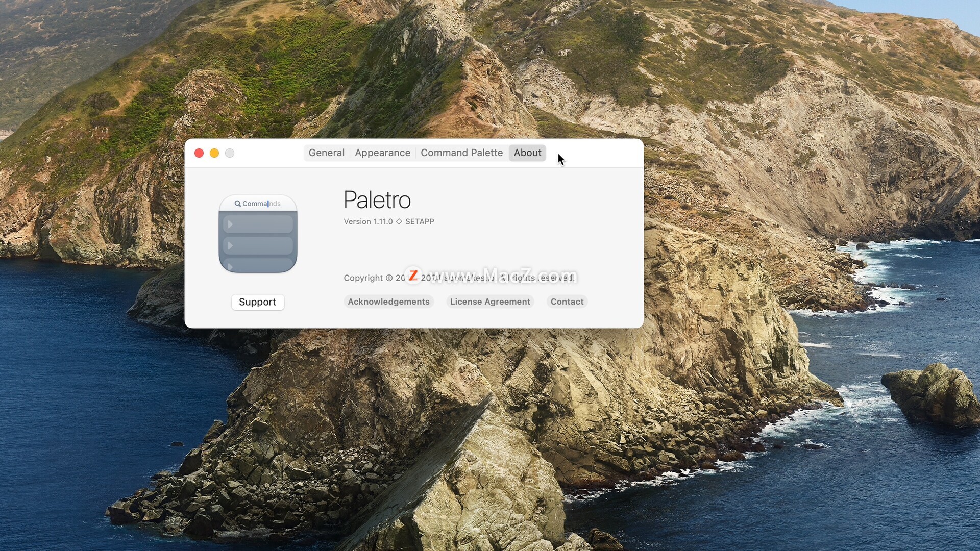
Task: Switch to the General tab
Action: point(326,153)
